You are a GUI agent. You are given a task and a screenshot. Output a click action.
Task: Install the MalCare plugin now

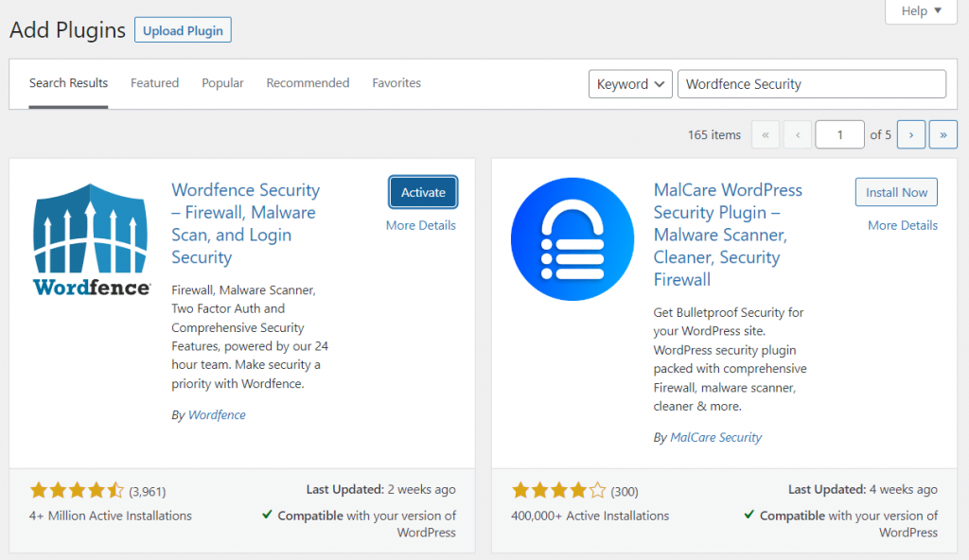pos(896,192)
